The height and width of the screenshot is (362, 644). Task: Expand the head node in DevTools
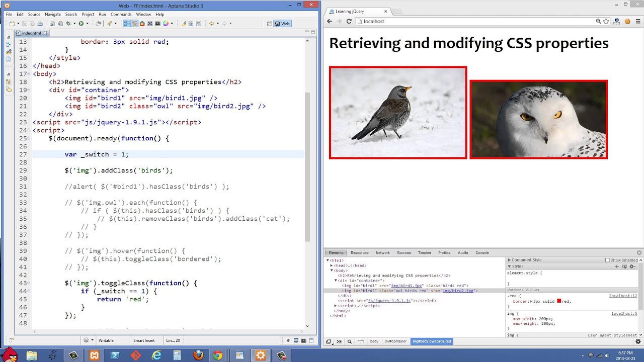[x=332, y=265]
